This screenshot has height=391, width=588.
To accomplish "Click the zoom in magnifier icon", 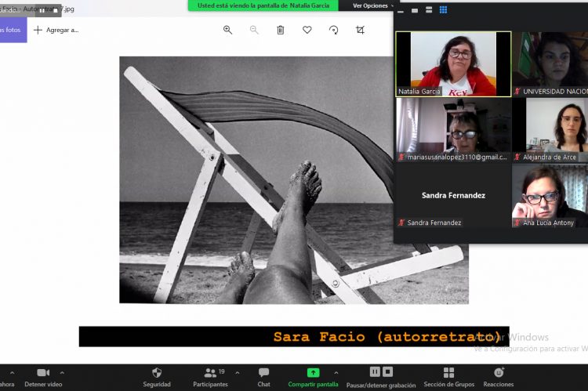I will coord(227,30).
